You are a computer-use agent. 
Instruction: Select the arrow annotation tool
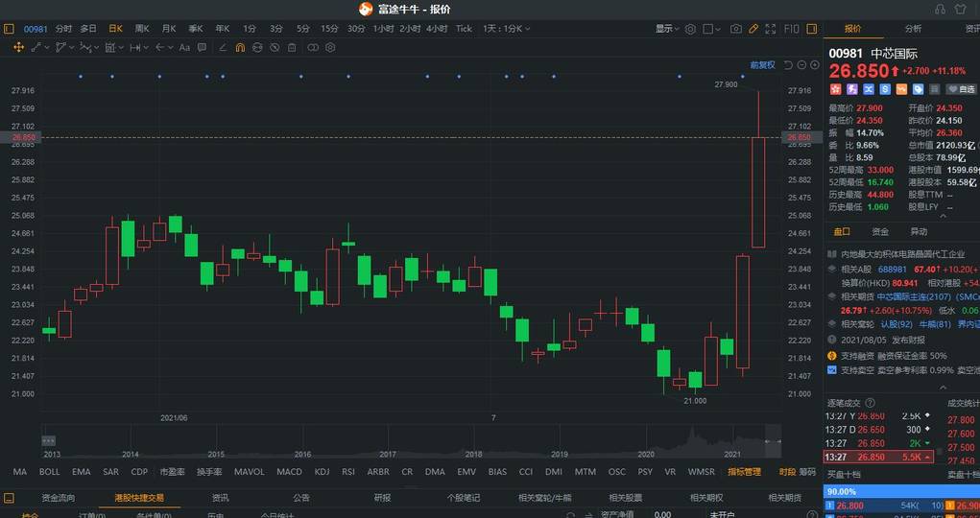[159, 48]
